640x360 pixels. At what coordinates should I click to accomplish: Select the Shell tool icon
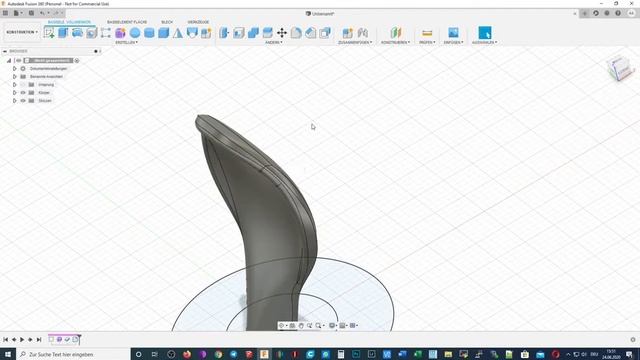click(x=239, y=33)
